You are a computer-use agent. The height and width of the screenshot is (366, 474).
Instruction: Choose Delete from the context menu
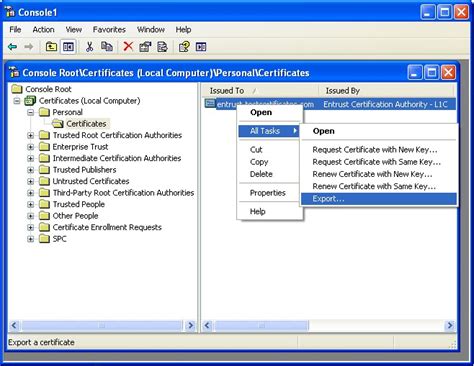coord(270,174)
